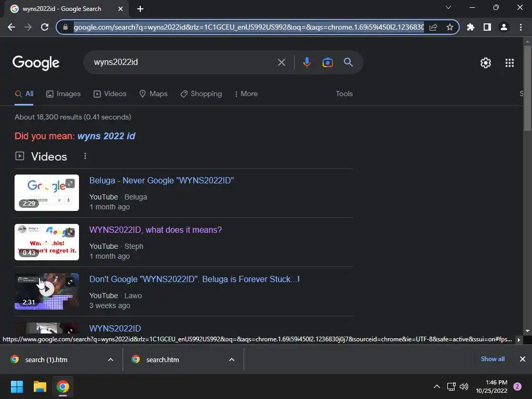Click scrollbar down arrow
The height and width of the screenshot is (399, 532).
[527, 331]
